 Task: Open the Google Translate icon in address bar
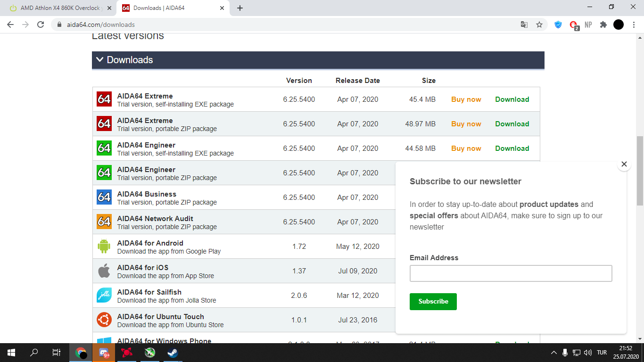coord(524,25)
